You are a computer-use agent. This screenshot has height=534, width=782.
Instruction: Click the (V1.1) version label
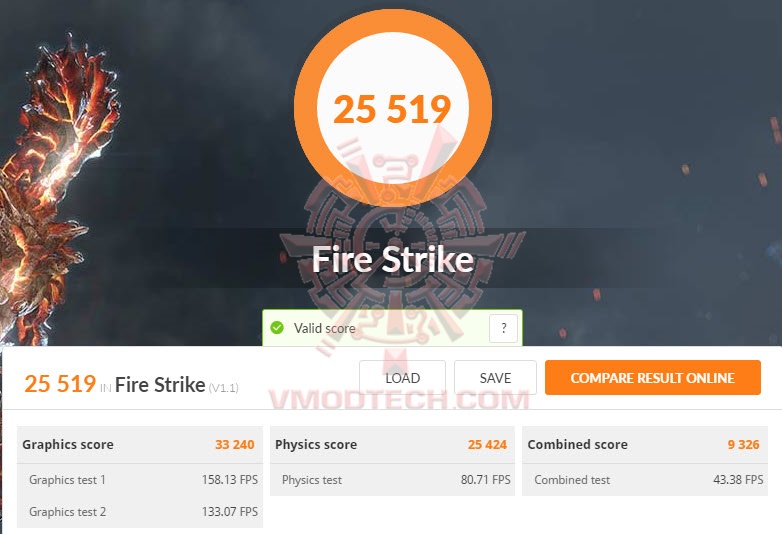tap(223, 387)
